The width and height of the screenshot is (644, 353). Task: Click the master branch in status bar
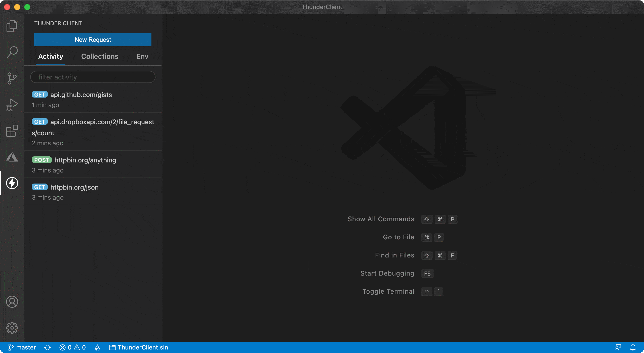click(x=23, y=347)
